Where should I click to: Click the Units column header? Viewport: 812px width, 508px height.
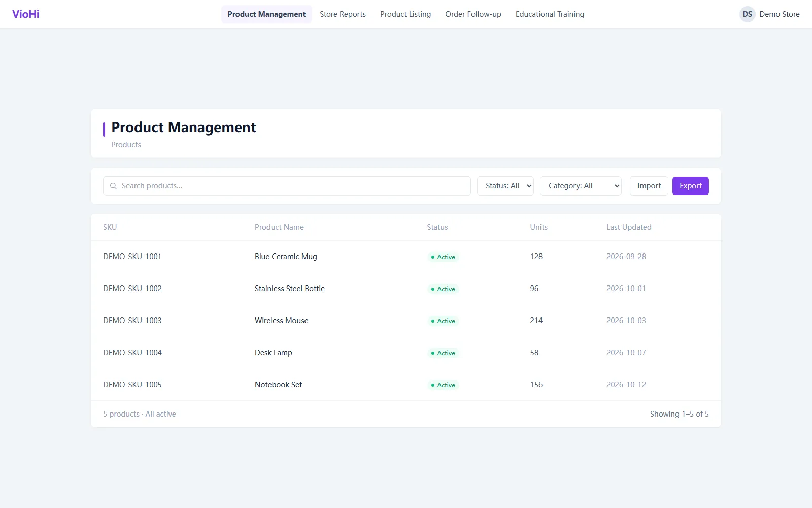click(x=539, y=227)
